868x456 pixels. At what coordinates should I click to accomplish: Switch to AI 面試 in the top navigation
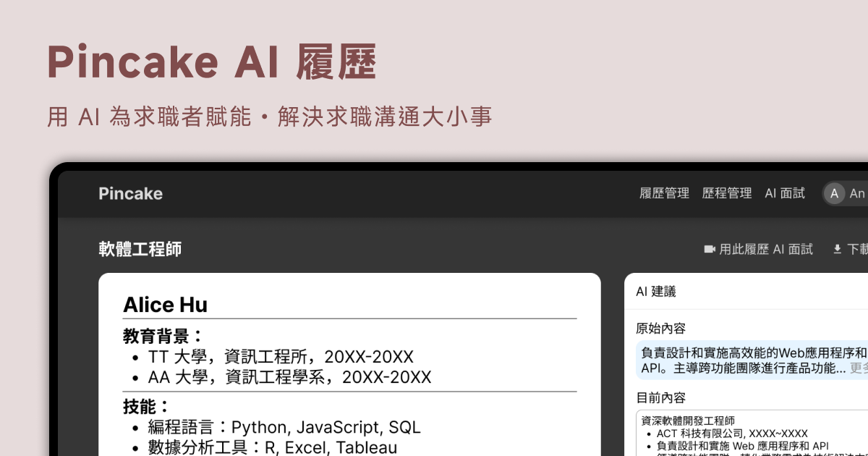point(785,193)
